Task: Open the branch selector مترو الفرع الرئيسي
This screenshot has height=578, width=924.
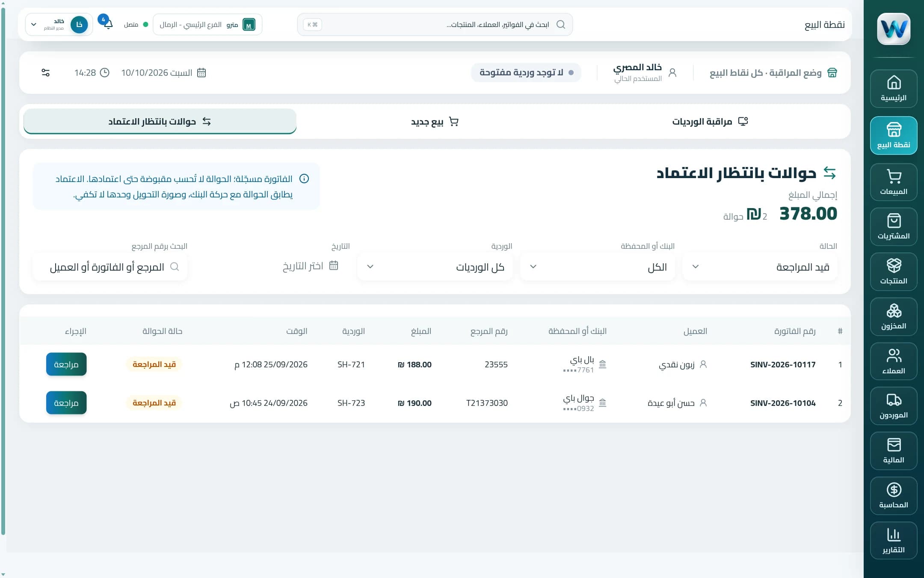Action: (207, 24)
